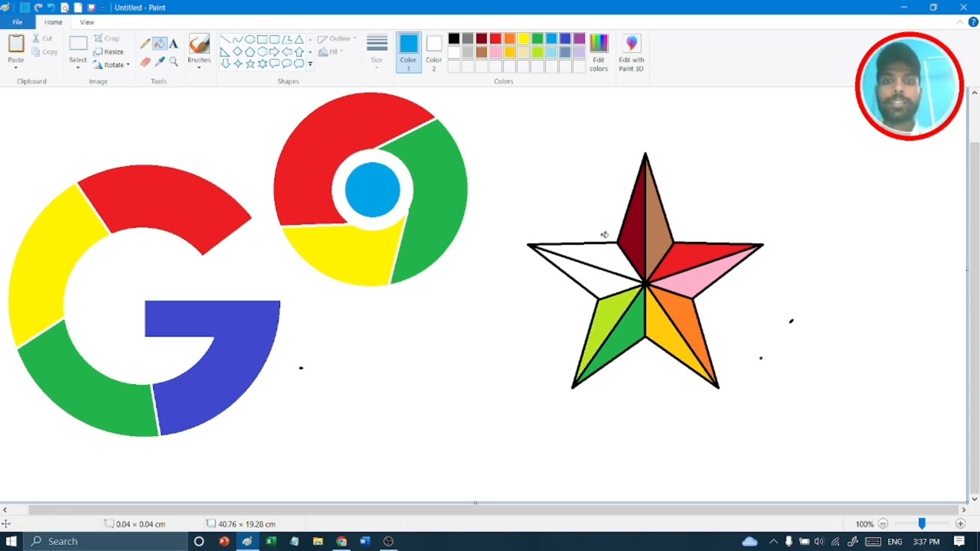Image resolution: width=980 pixels, height=551 pixels.
Task: Expand the Brushes dropdown arrow
Action: coord(199,67)
